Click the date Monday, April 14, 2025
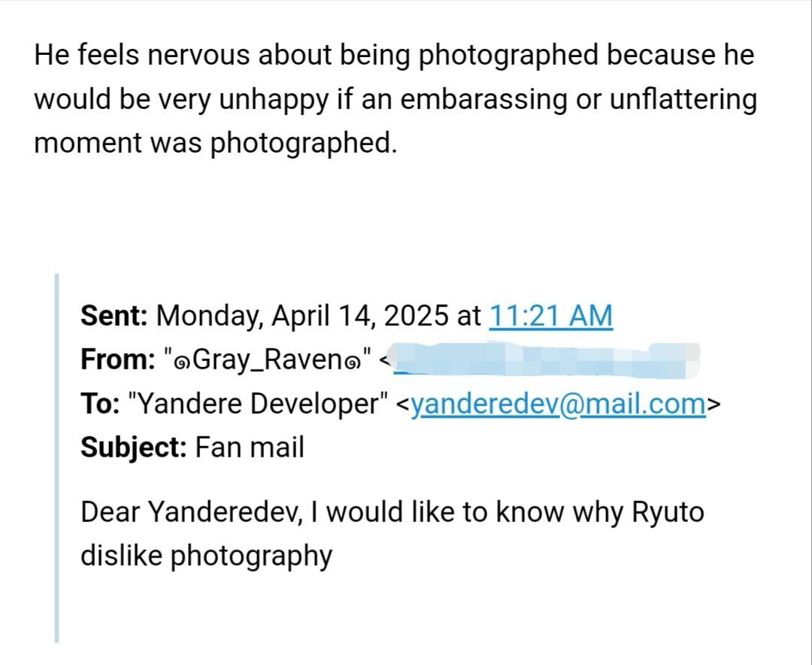Image resolution: width=812 pixels, height=665 pixels. [x=302, y=316]
